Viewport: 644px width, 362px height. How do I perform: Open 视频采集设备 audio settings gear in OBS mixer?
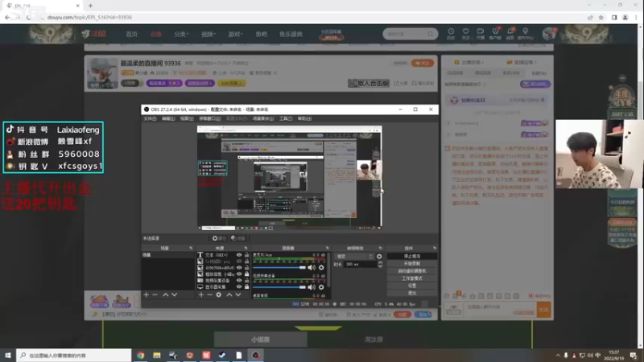pos(321,287)
